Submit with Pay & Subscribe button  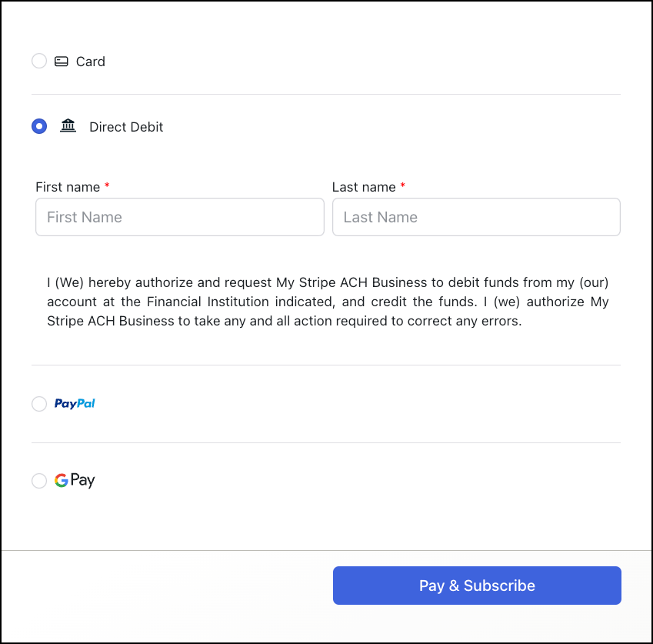[x=478, y=586]
